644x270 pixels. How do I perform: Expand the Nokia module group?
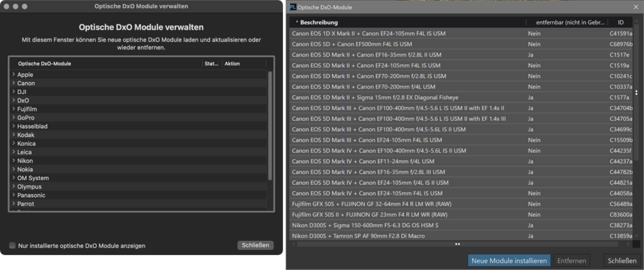[x=14, y=170]
